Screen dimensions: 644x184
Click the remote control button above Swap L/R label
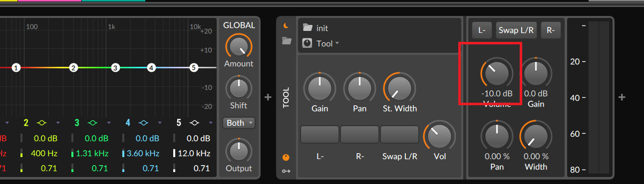tap(399, 135)
